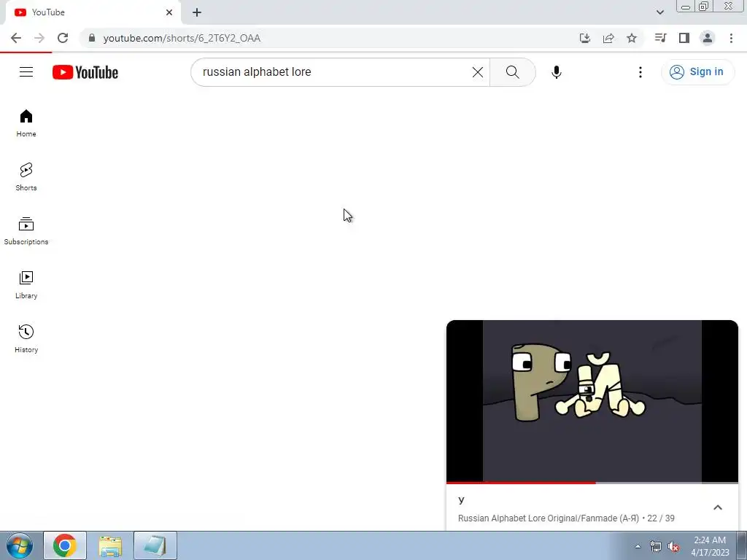The height and width of the screenshot is (560, 747).
Task: Open File Explorer from taskbar
Action: click(110, 545)
